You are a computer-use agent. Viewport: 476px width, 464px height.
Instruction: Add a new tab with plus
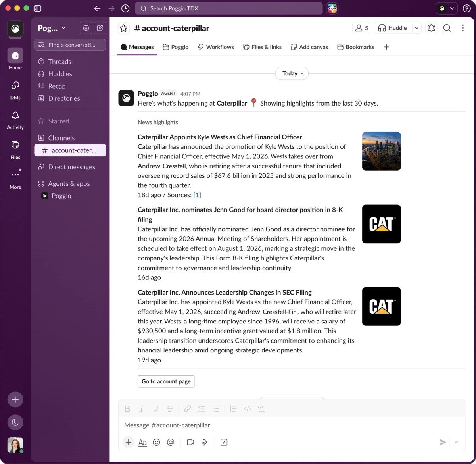[387, 47]
